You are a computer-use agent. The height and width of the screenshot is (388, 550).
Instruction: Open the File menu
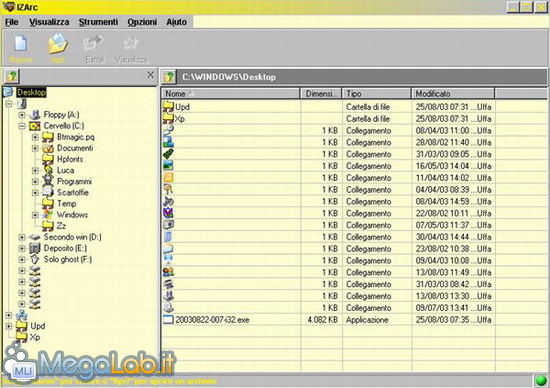pos(12,22)
